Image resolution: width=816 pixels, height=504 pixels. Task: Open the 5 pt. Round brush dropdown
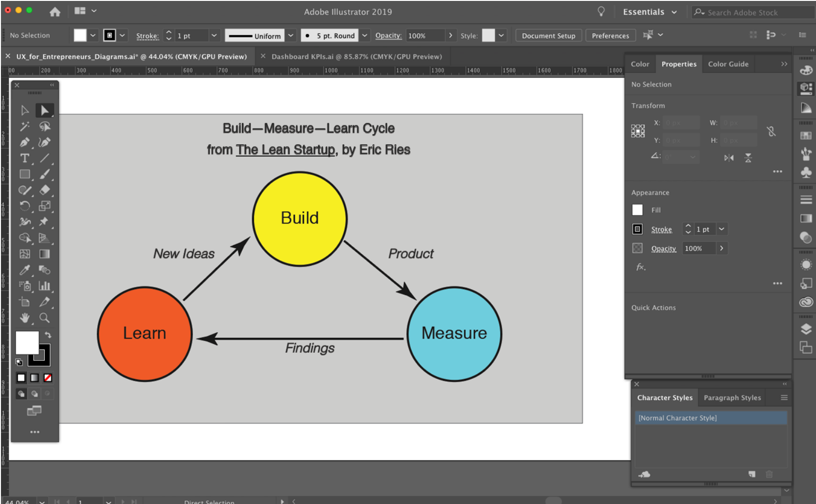tap(365, 35)
